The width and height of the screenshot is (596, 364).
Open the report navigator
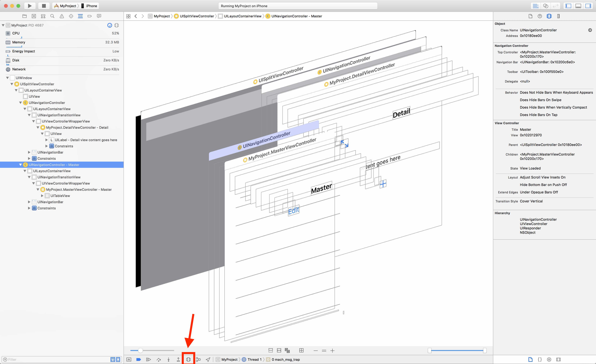click(x=99, y=16)
